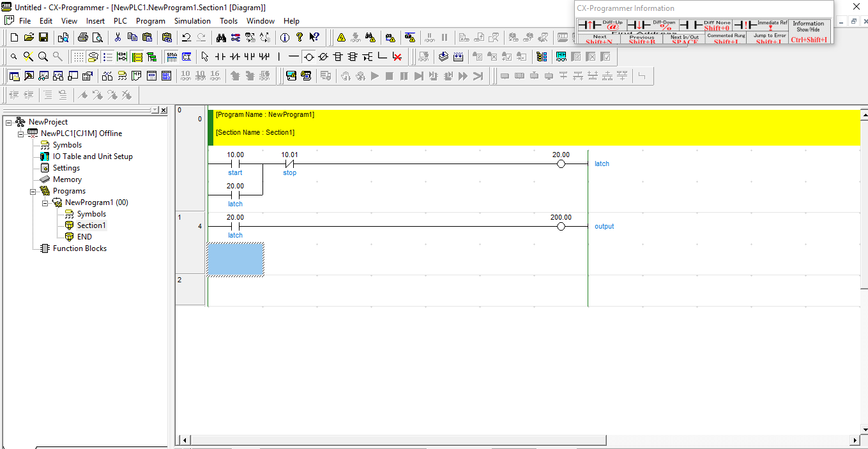Select IO Table and Unit Setup
This screenshot has height=449, width=868.
93,156
